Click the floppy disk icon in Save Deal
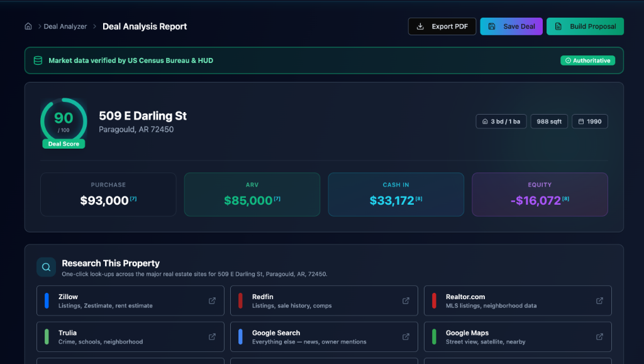This screenshot has width=644, height=364. pos(492,26)
